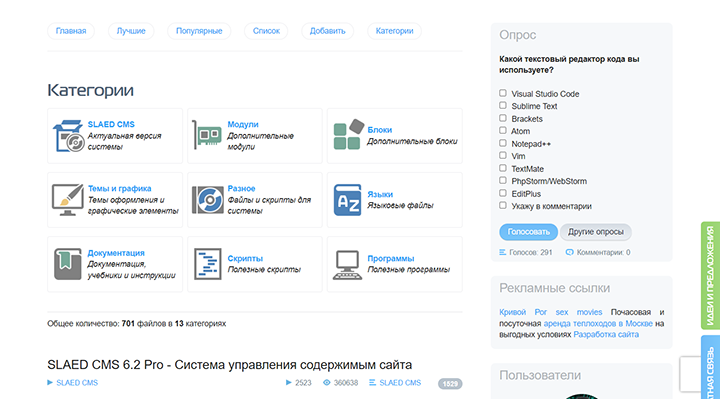Image resolution: width=720 pixels, height=399 pixels.
Task: Open the Модули category link
Action: (x=243, y=124)
